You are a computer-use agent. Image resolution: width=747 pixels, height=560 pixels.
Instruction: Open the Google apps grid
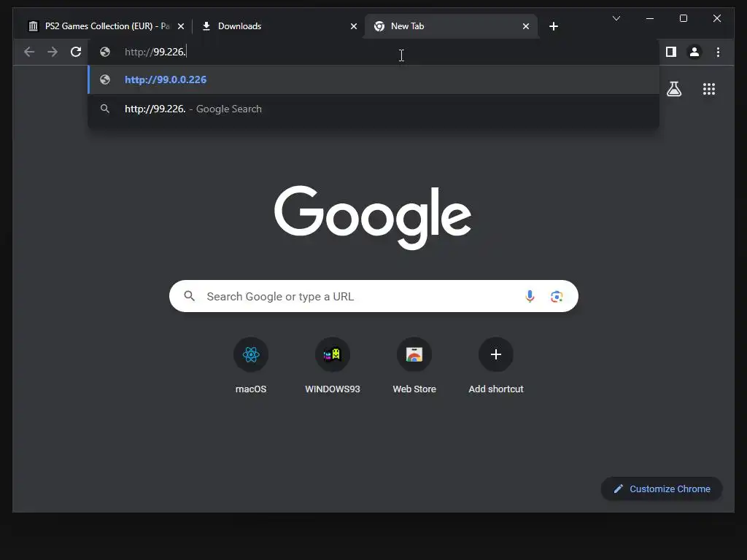click(x=709, y=89)
